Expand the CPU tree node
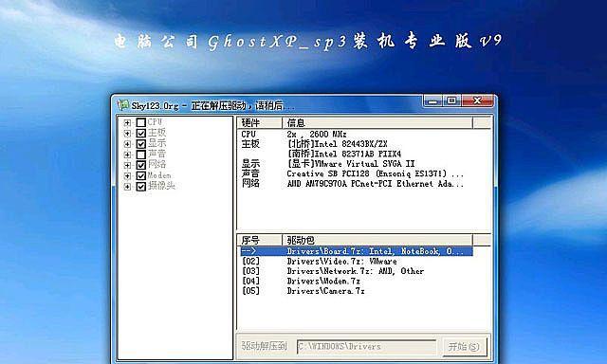 point(127,123)
